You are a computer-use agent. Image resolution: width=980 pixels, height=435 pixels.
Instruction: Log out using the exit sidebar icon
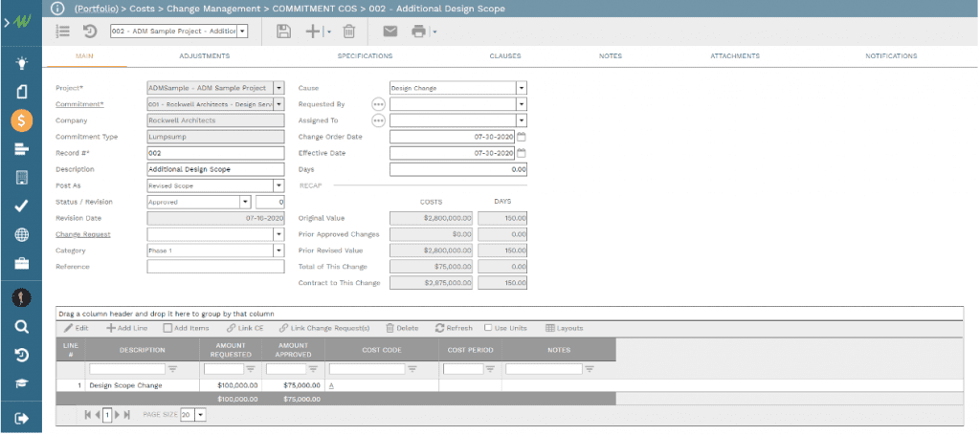(21, 418)
